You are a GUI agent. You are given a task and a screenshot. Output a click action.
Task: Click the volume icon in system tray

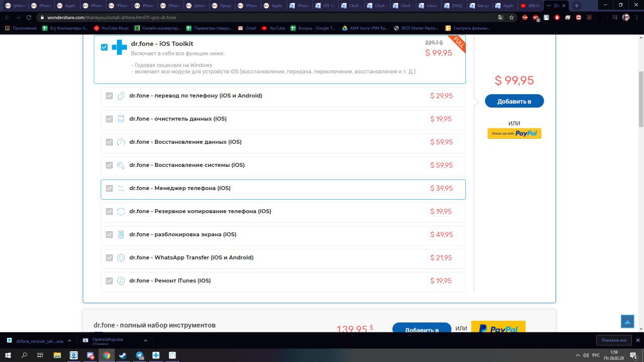coord(586,355)
